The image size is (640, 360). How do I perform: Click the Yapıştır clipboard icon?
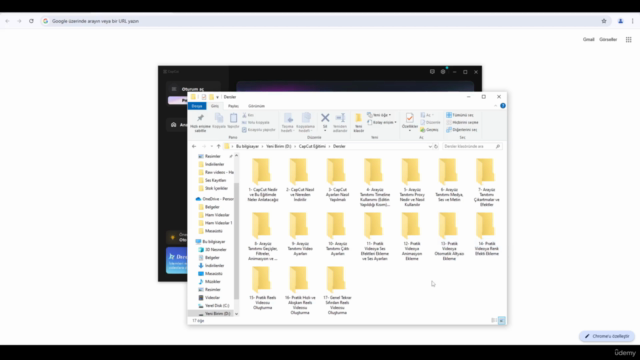233,118
